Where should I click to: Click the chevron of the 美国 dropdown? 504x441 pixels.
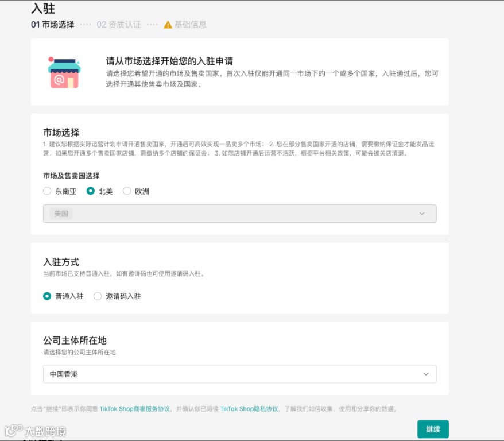point(422,214)
